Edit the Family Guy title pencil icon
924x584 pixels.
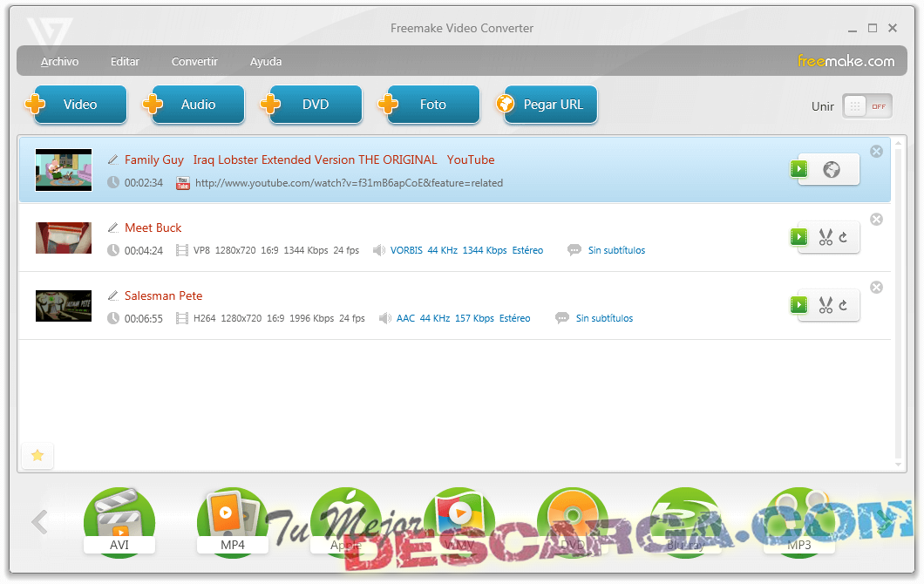[113, 160]
